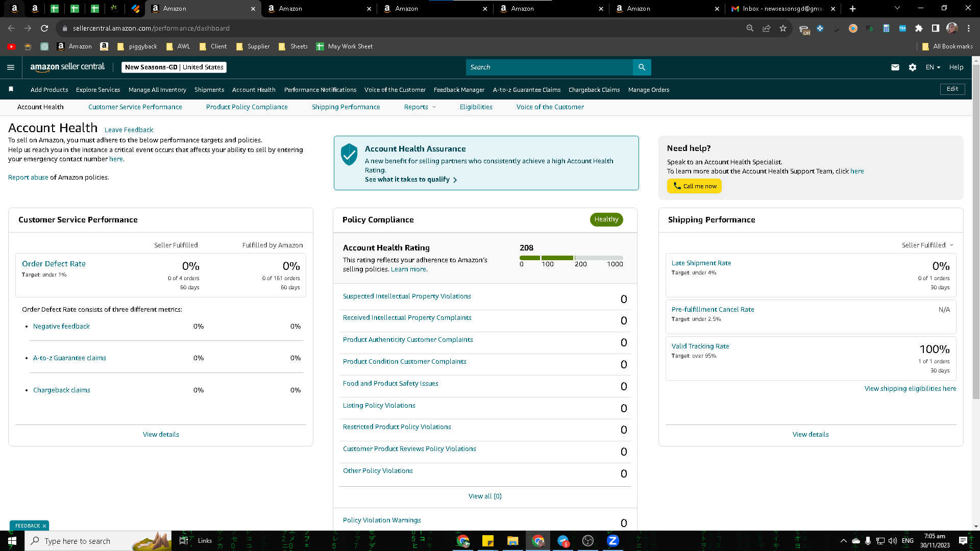Open the Chrome extensions puzzle icon
Viewport: 980px width, 551px height.
(919, 28)
